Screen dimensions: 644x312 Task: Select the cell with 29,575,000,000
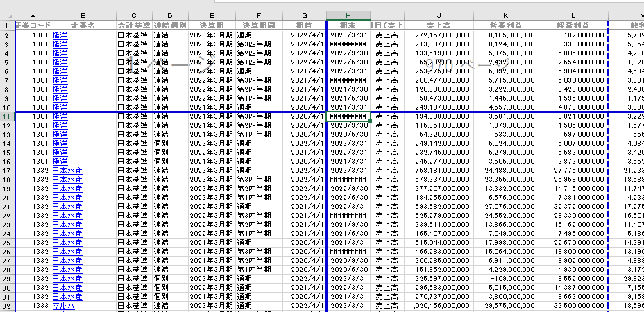(506, 306)
